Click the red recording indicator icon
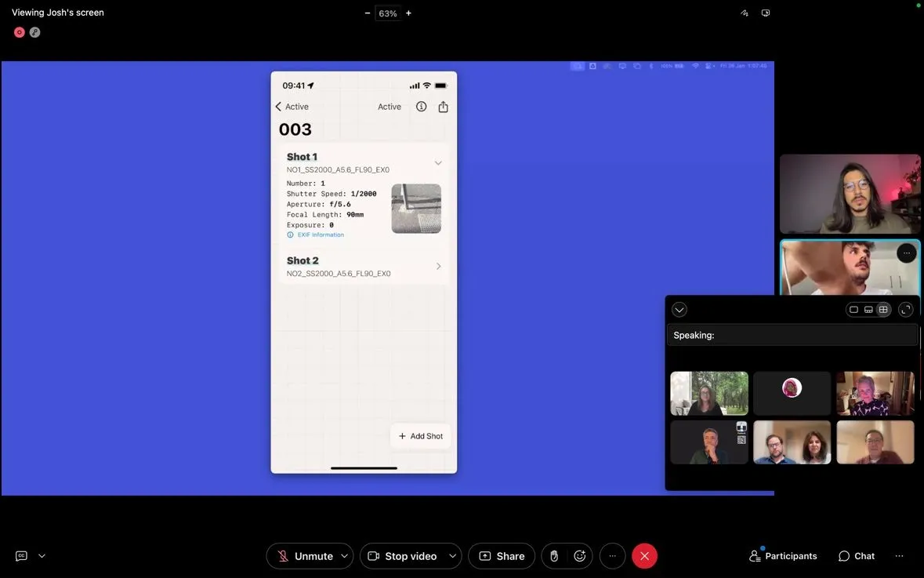This screenshot has width=924, height=578. pyautogui.click(x=20, y=32)
